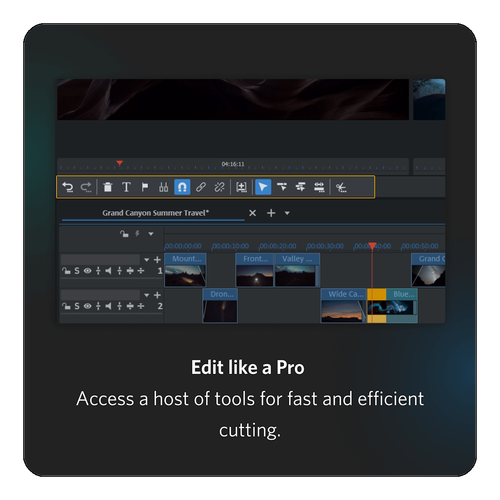Click the blue preview thumbnail on the right
Viewport: 500px width, 500px height.
tap(429, 99)
